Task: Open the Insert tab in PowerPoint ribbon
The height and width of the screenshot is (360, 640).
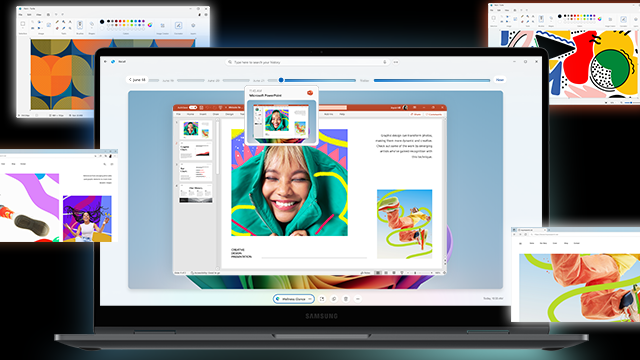Action: (203, 114)
